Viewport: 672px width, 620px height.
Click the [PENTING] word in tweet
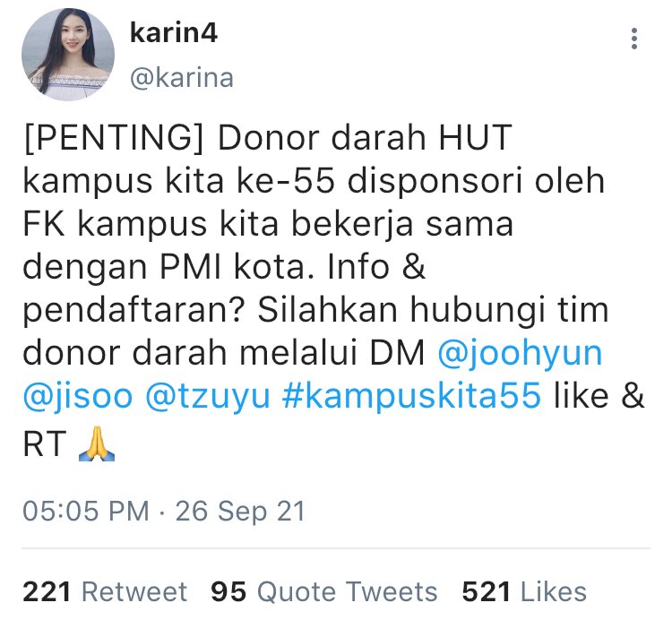coord(113,138)
